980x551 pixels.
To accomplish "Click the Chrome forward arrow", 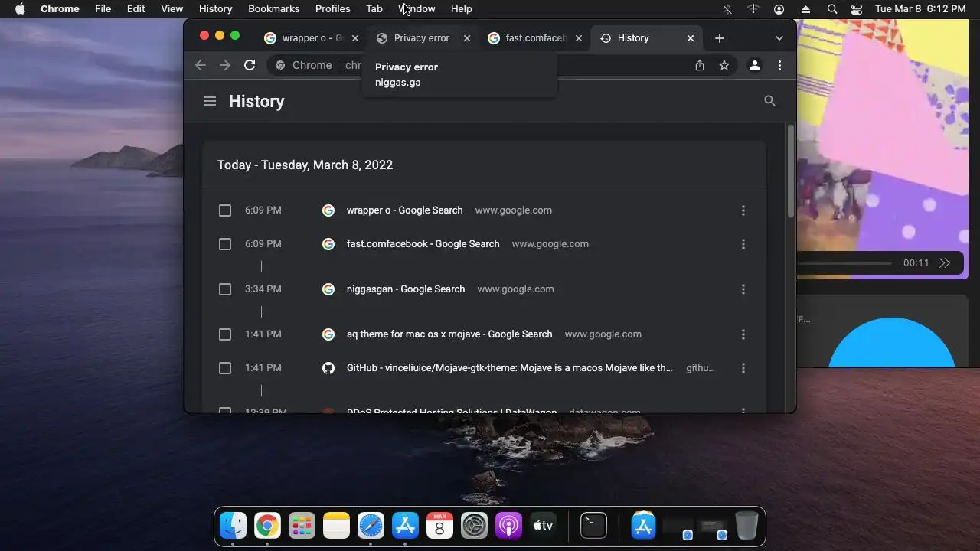I will tap(225, 65).
